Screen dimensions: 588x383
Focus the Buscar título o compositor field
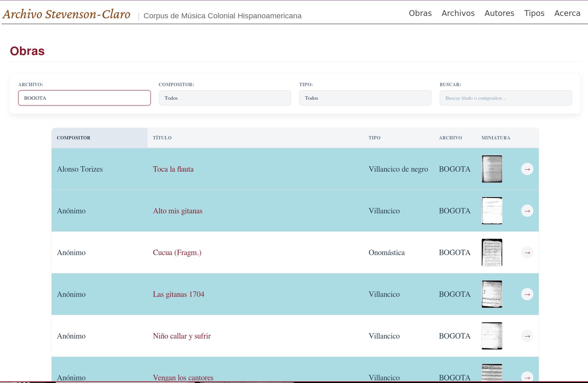506,98
